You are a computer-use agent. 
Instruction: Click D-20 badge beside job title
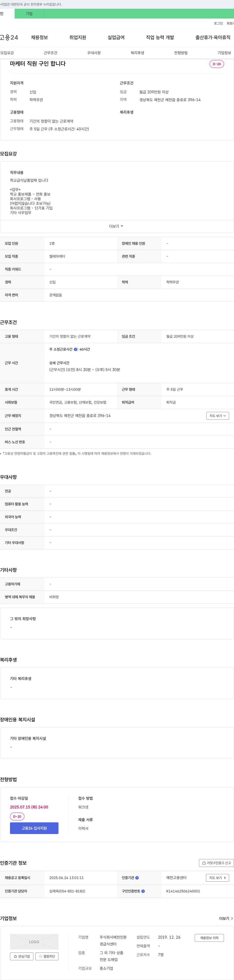pos(217,64)
